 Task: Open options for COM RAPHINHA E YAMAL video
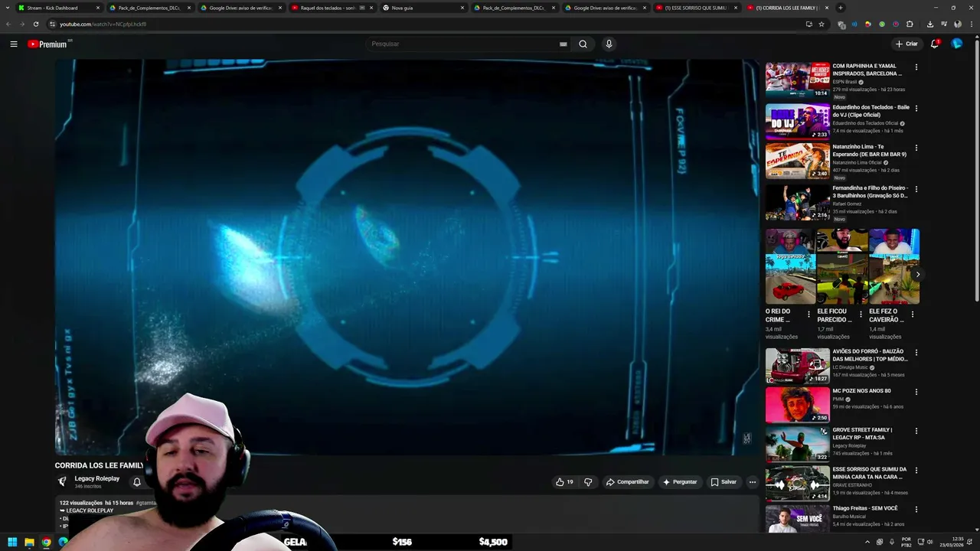click(916, 67)
